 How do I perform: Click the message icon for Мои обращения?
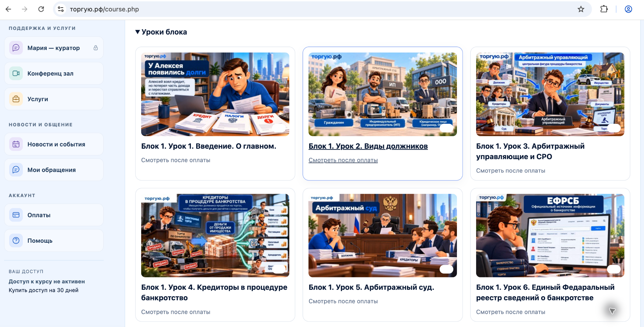[16, 170]
